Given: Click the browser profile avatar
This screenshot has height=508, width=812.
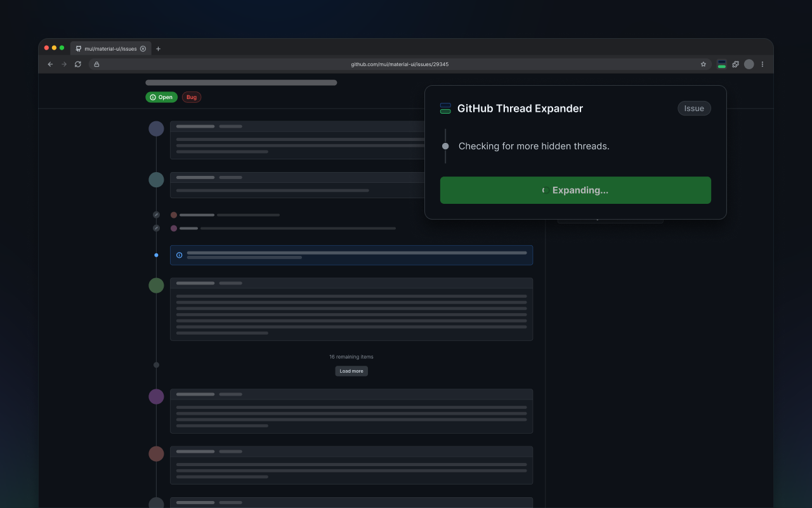Looking at the screenshot, I should click(749, 64).
